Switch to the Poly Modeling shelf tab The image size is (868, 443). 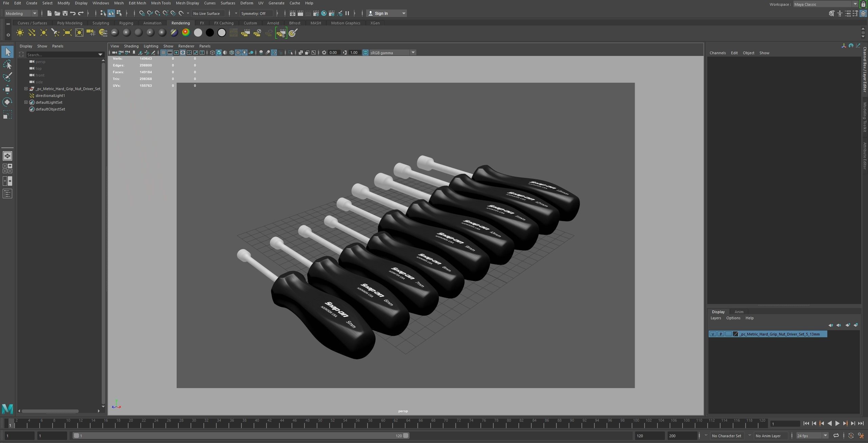click(70, 23)
